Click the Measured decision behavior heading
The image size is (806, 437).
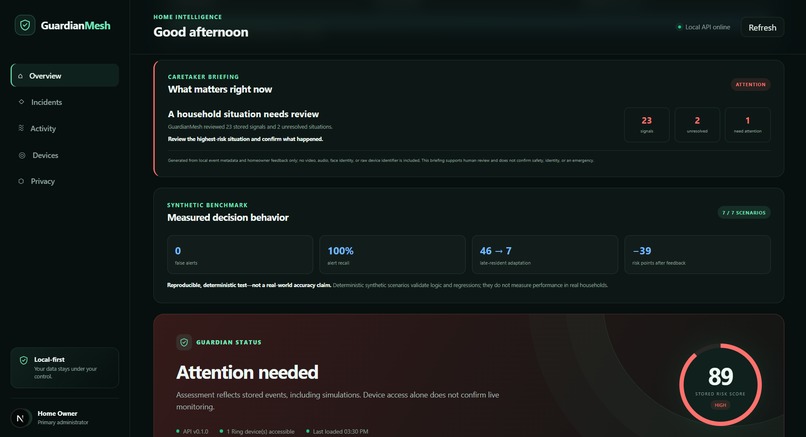(x=228, y=217)
